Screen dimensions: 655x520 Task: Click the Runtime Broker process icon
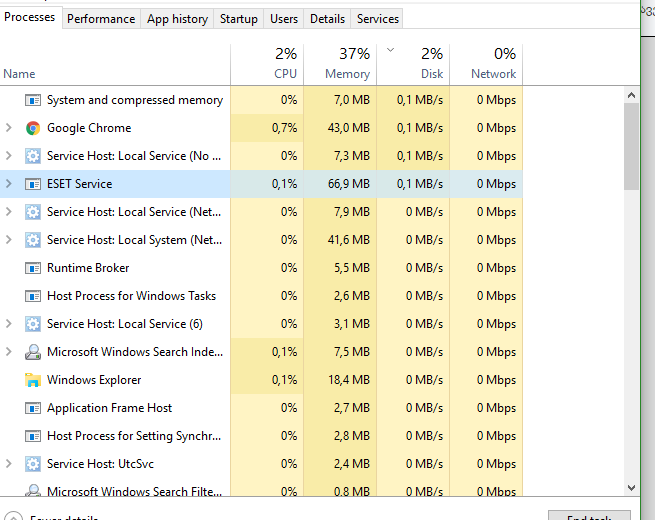[33, 268]
